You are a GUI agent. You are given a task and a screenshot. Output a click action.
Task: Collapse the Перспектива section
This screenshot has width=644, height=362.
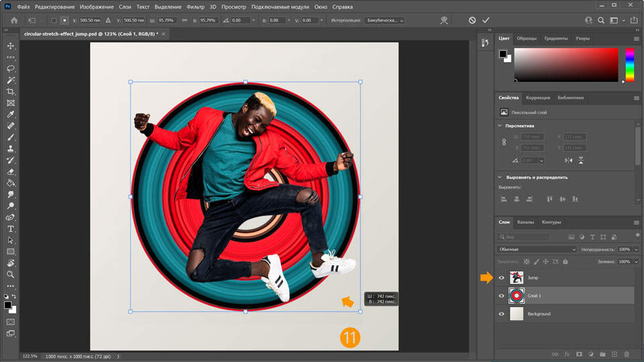[x=500, y=125]
